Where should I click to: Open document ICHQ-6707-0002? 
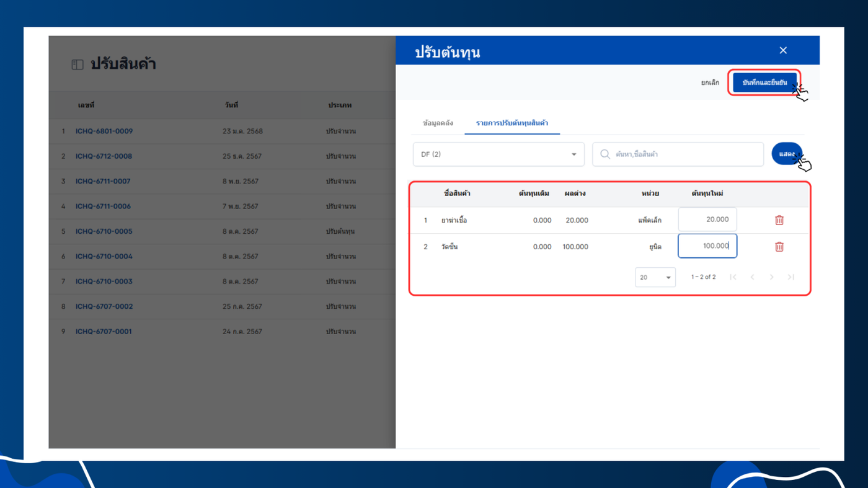point(104,306)
